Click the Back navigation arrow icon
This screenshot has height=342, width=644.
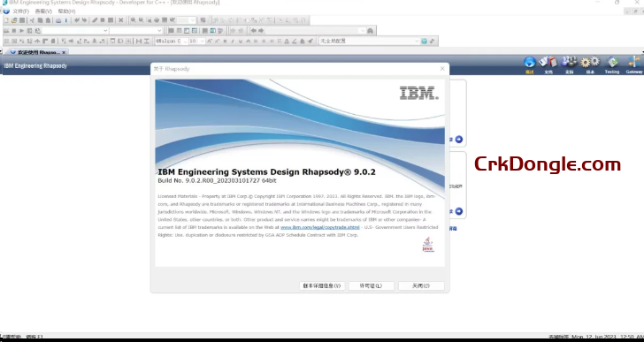tap(253, 31)
